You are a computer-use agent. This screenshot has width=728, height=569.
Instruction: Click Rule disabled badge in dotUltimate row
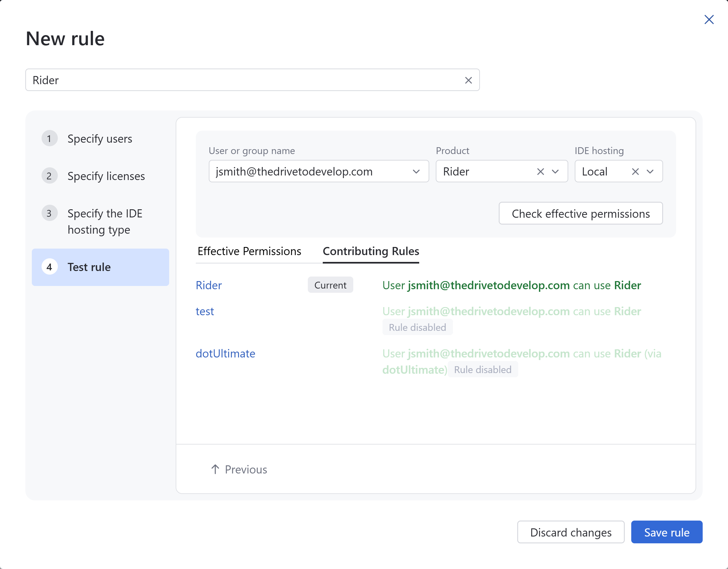coord(483,369)
